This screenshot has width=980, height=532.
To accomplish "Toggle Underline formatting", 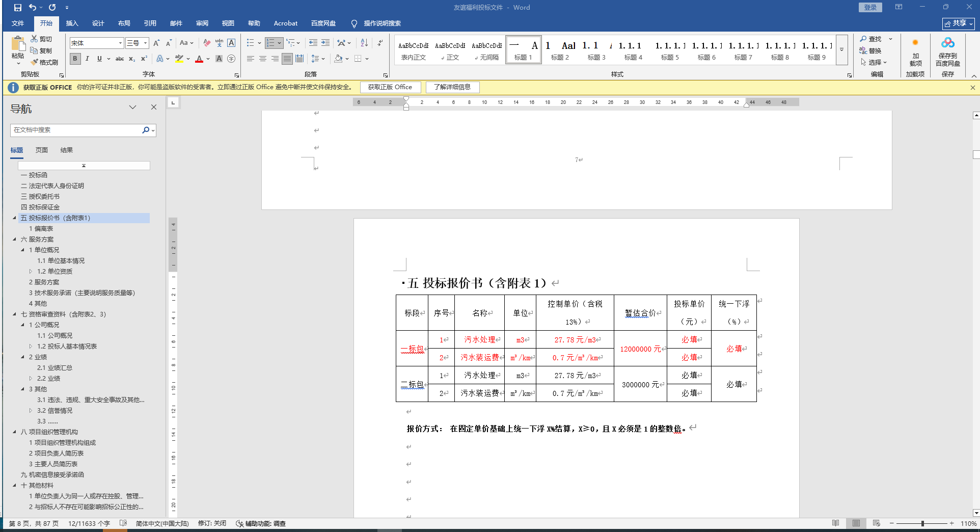I will click(x=99, y=59).
